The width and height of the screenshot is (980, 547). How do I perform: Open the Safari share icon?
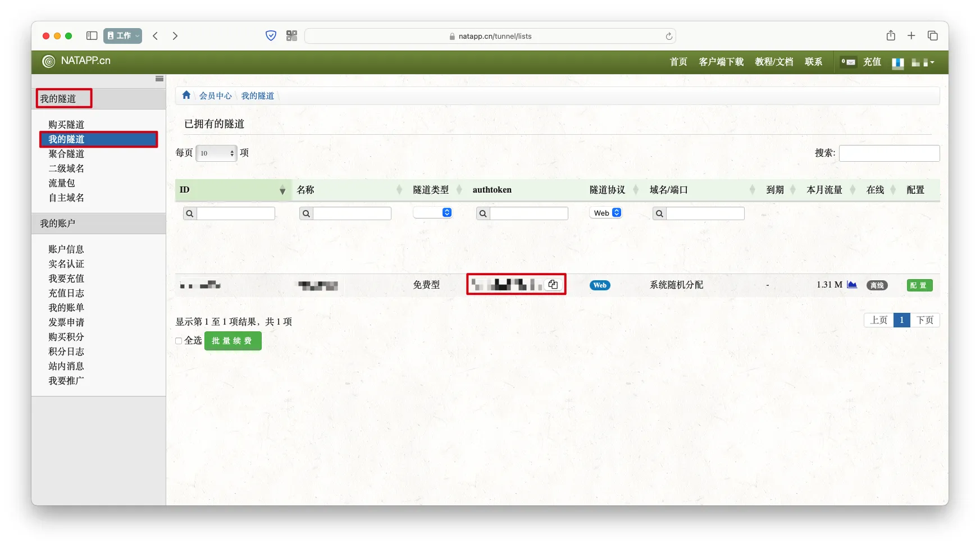[x=891, y=36]
